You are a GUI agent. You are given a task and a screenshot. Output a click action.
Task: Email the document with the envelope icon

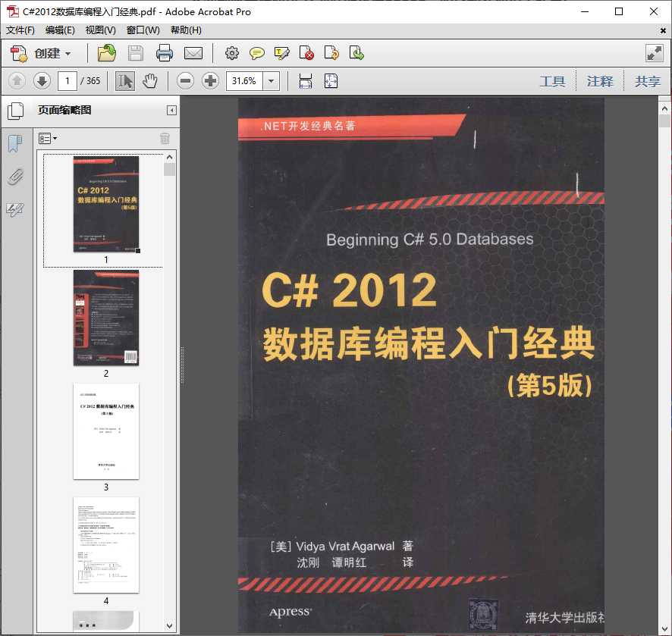[193, 53]
